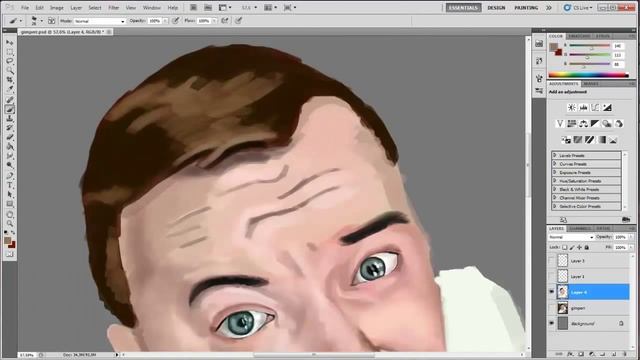This screenshot has height=360, width=640.
Task: Add a Photo Filter adjustment
Action: 607,124
